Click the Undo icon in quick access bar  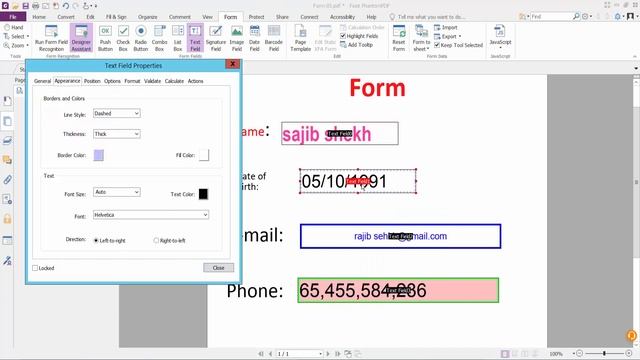(65, 6)
